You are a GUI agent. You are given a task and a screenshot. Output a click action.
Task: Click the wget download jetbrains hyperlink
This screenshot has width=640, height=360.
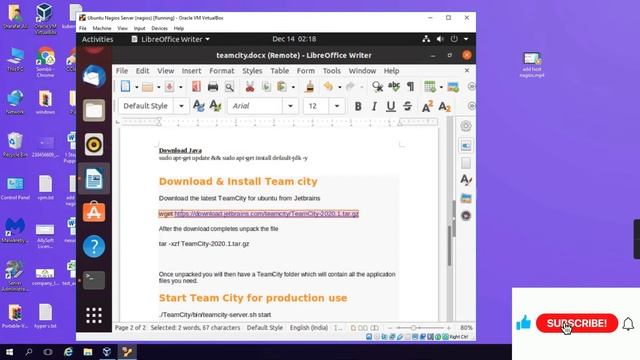[x=267, y=213]
